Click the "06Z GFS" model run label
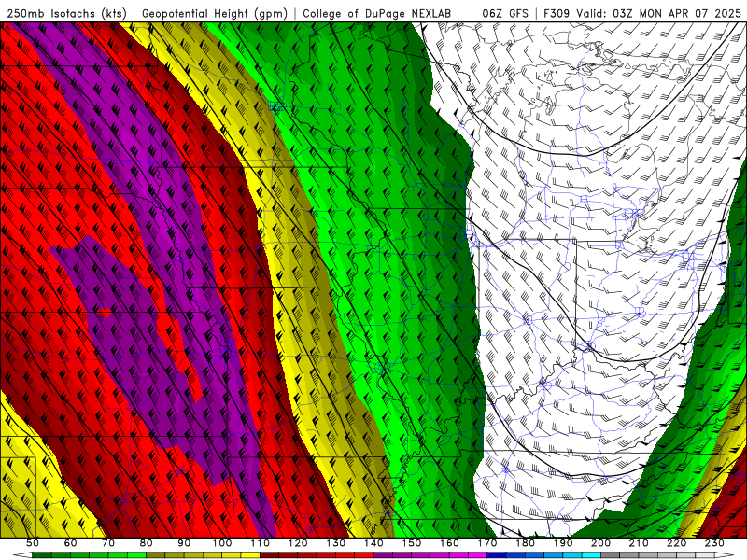The height and width of the screenshot is (560, 747). coord(505,14)
